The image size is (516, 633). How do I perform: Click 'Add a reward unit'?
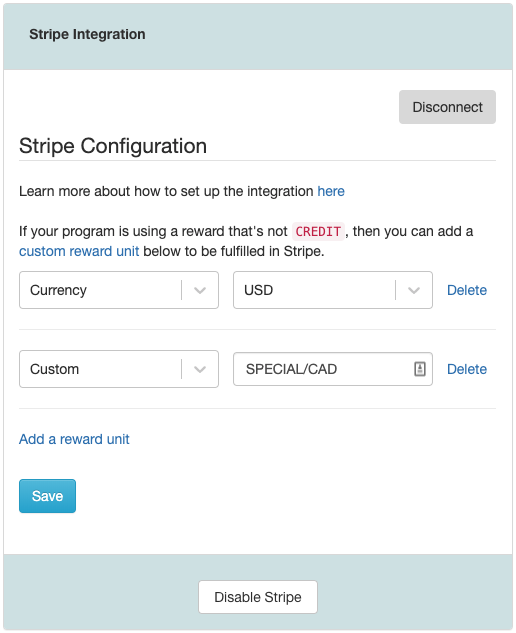(74, 439)
